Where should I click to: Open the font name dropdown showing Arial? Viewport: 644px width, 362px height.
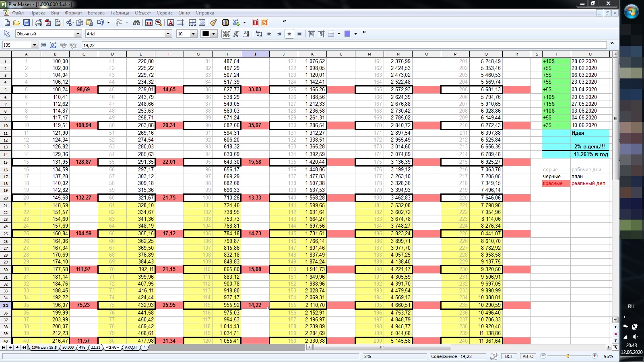pyautogui.click(x=168, y=34)
